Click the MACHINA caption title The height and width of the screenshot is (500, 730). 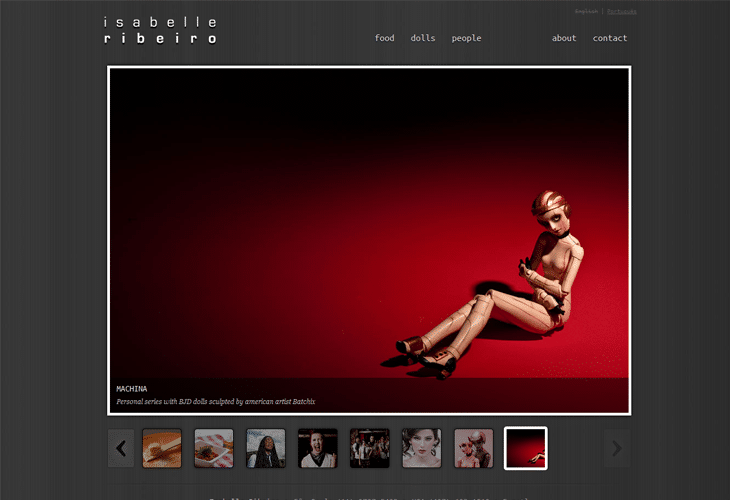(x=132, y=388)
